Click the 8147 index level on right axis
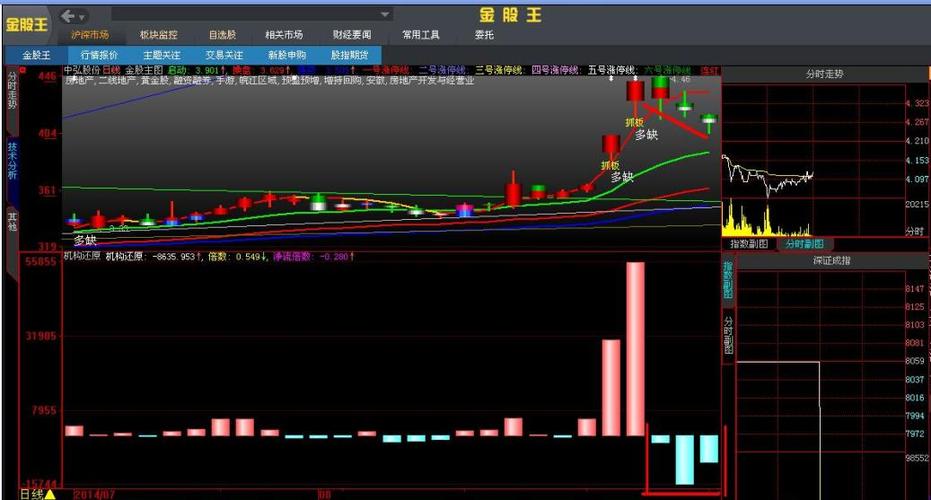 (915, 289)
